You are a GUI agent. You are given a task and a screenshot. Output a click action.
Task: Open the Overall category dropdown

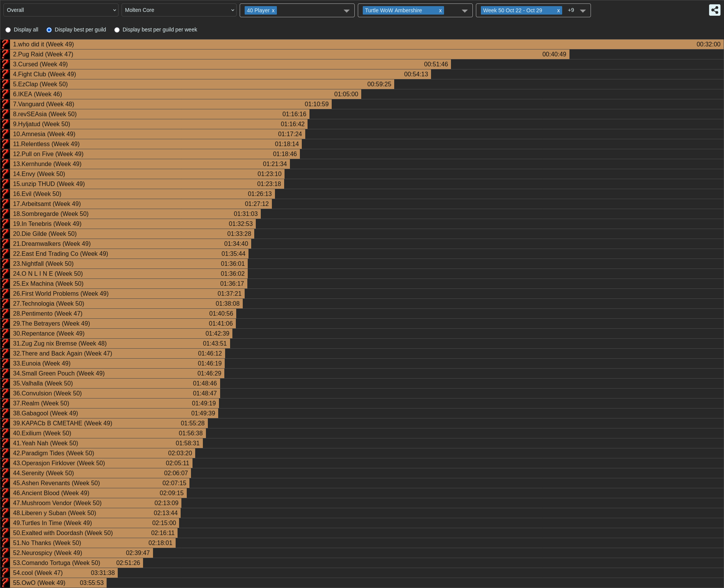click(x=61, y=10)
